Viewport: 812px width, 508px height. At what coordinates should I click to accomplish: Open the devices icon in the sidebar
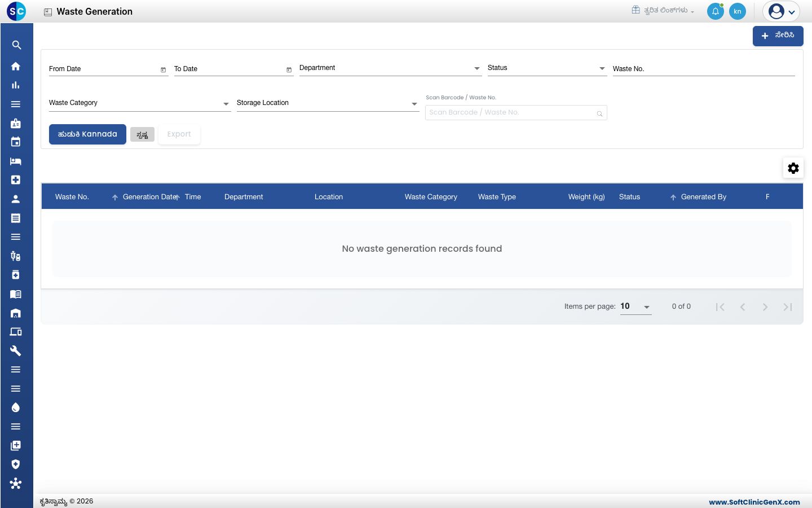pyautogui.click(x=16, y=332)
